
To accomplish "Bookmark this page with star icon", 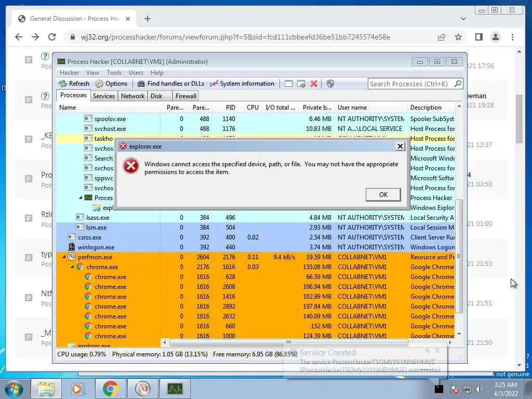I will click(x=458, y=37).
